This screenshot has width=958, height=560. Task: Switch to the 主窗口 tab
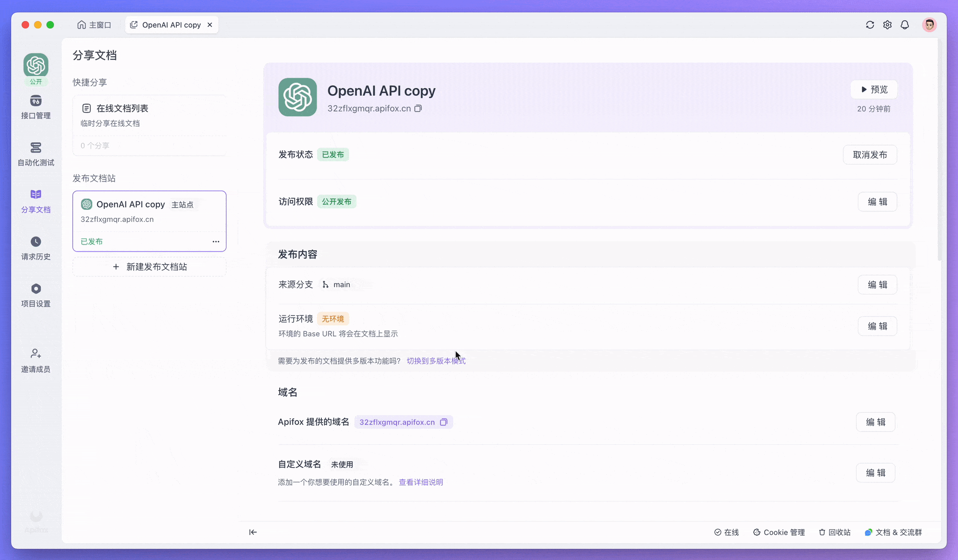tap(94, 25)
